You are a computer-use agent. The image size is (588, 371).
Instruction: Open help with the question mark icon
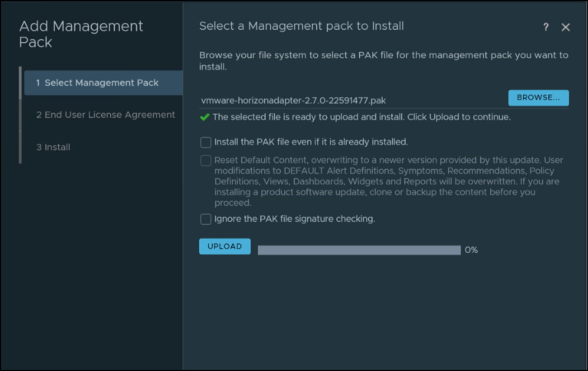(x=546, y=27)
